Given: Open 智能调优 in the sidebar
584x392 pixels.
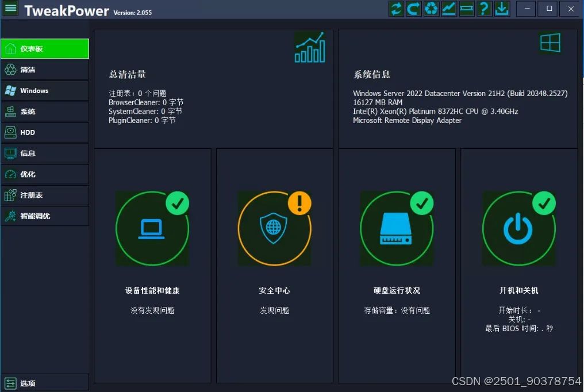Looking at the screenshot, I should click(45, 216).
